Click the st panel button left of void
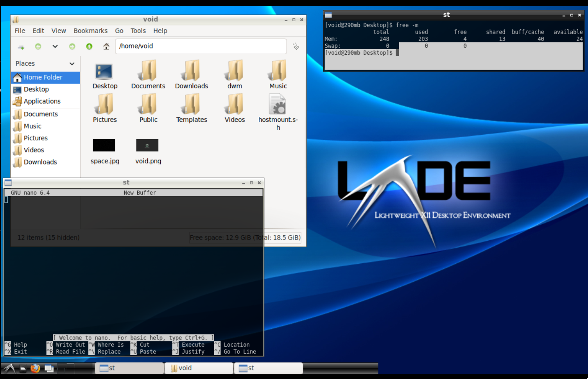This screenshot has width=588, height=379. 129,368
